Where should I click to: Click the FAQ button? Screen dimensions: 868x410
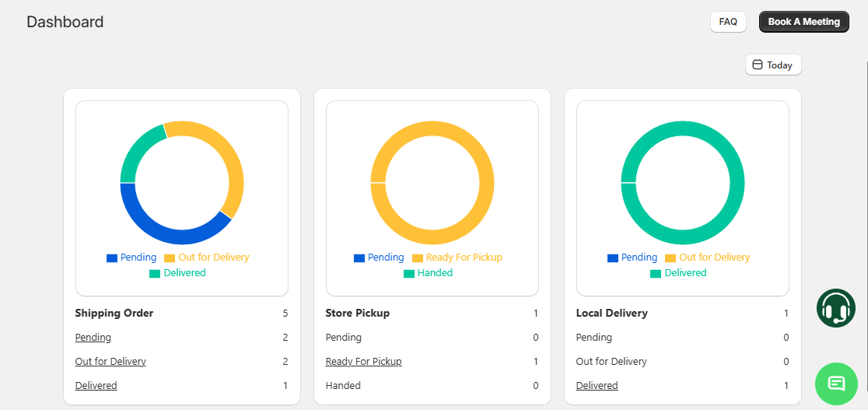click(x=728, y=22)
